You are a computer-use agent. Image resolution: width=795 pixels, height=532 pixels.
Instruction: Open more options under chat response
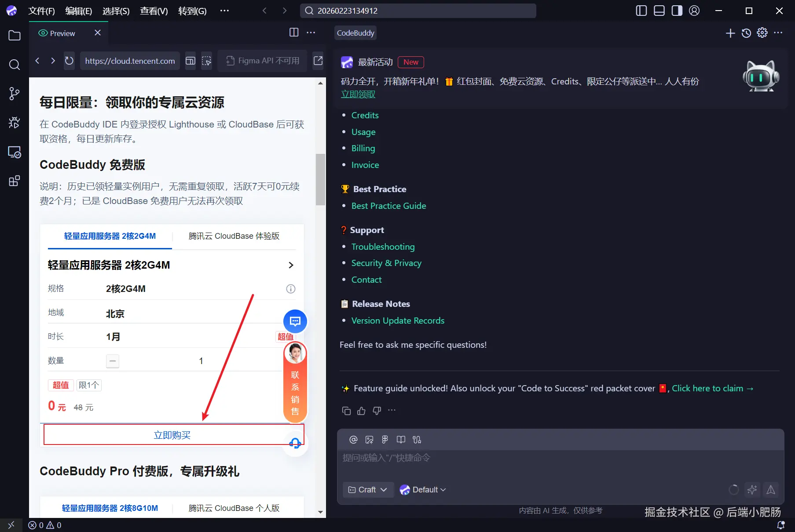tap(392, 411)
